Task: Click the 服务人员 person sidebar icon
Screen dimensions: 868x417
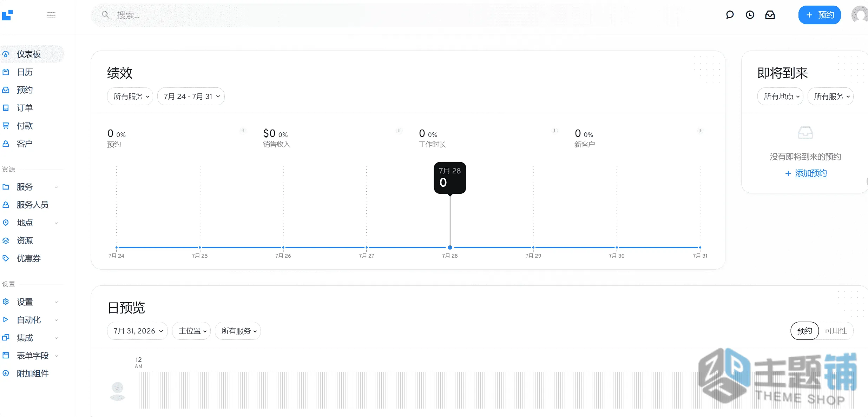Action: point(6,205)
